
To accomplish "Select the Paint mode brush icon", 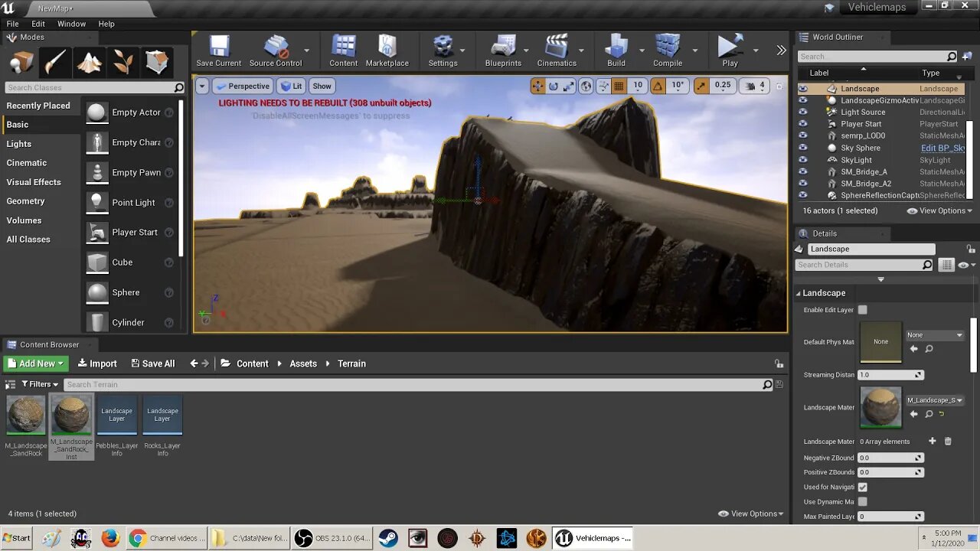I will (55, 62).
